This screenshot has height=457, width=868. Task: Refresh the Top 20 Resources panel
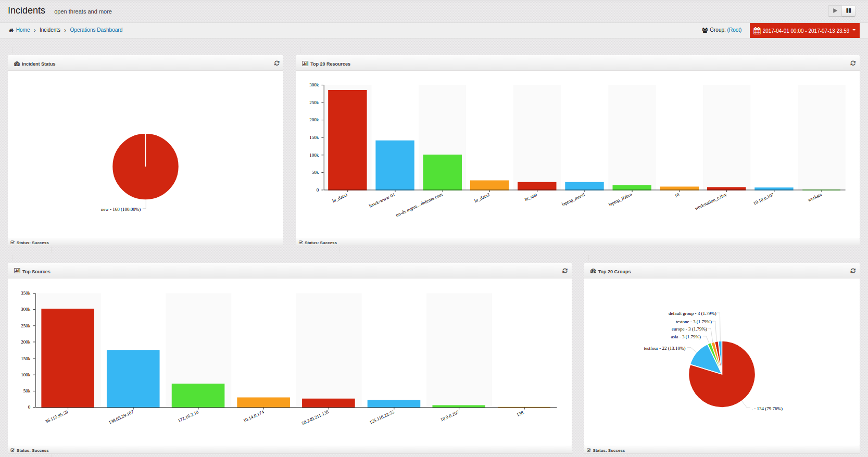pyautogui.click(x=853, y=63)
